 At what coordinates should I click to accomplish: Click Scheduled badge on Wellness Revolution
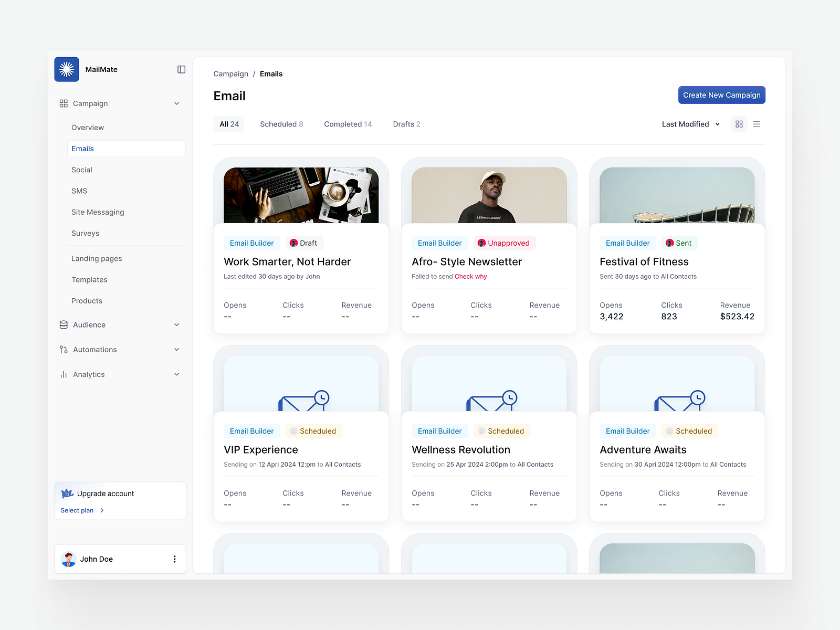coord(501,431)
